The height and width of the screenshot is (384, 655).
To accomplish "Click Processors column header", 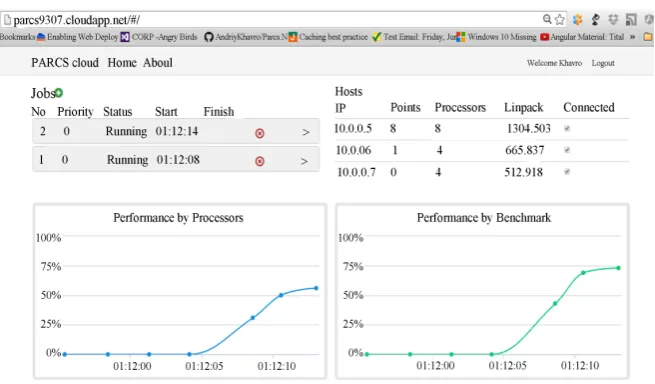I will click(460, 107).
